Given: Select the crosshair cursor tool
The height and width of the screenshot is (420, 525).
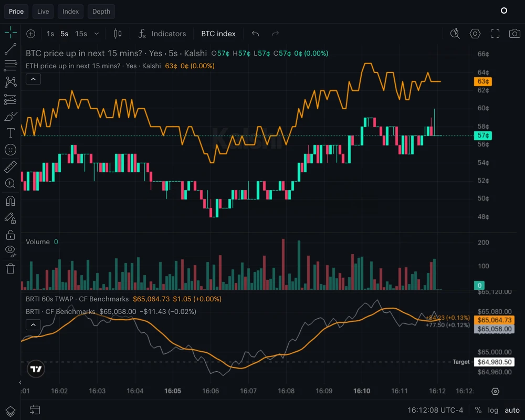Looking at the screenshot, I should (10, 33).
